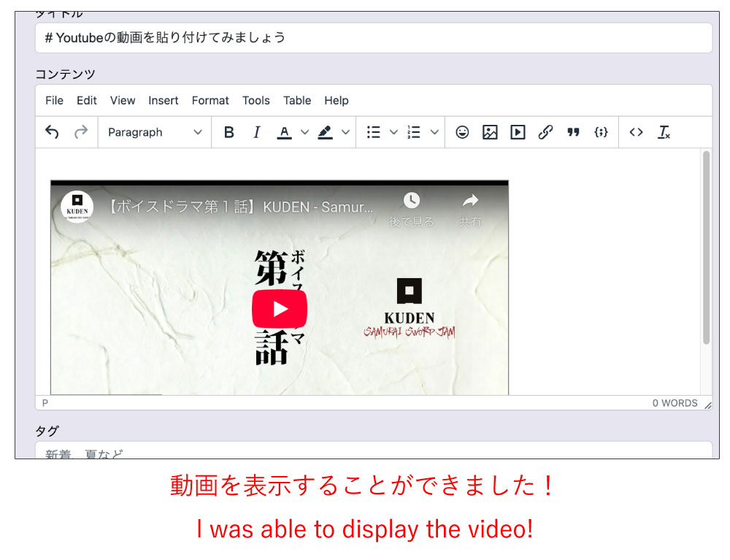Click the Undo arrow icon
730x560 pixels.
[x=52, y=132]
